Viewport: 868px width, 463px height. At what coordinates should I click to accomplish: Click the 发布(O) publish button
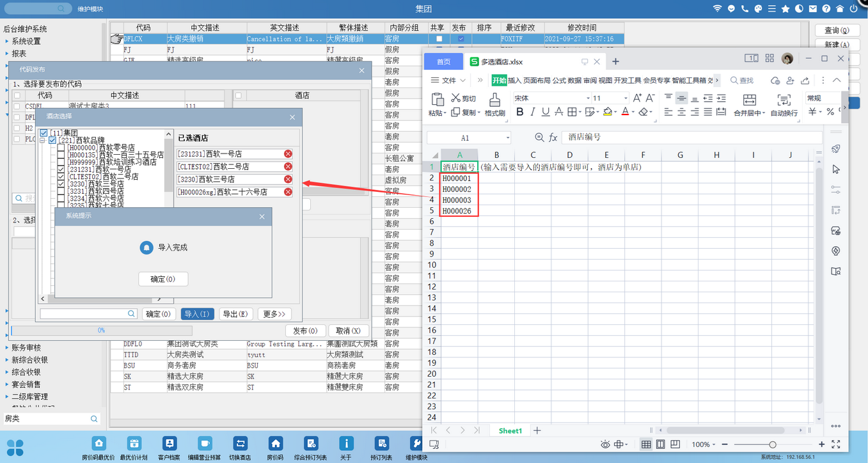(x=305, y=331)
